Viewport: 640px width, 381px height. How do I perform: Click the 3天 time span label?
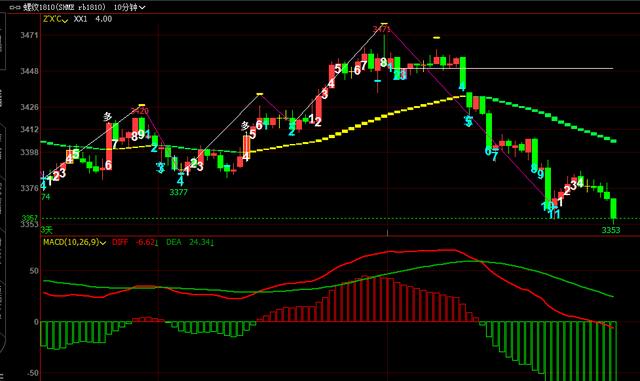pyautogui.click(x=47, y=230)
